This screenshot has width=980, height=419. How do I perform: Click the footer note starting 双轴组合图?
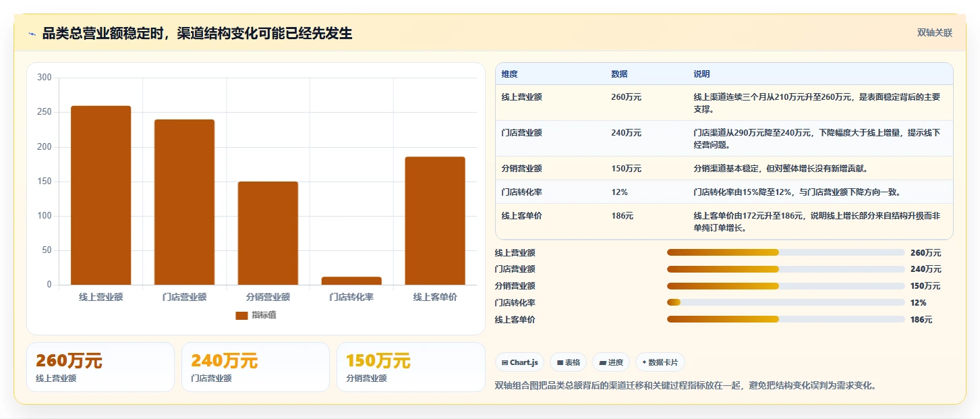[x=685, y=386]
